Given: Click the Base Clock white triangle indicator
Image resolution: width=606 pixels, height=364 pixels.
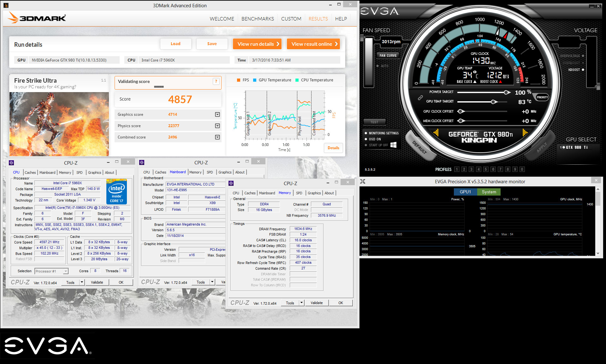Looking at the screenshot, I should (475, 82).
